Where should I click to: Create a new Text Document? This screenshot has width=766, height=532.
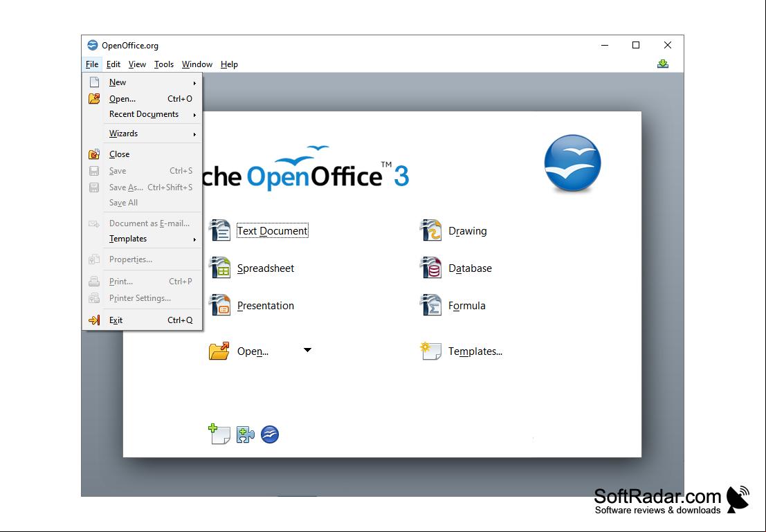tap(272, 230)
